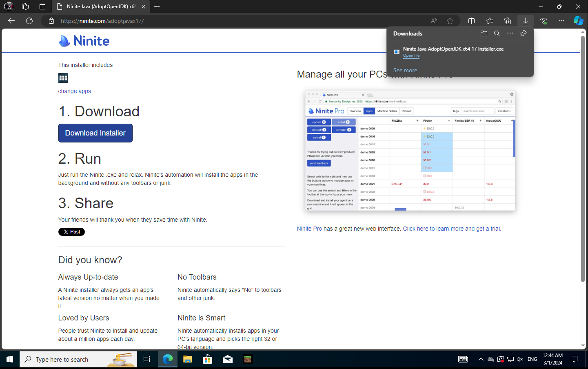Viewport: 588px width, 369px height.
Task: Show hidden system tray icons
Action: tap(481, 359)
